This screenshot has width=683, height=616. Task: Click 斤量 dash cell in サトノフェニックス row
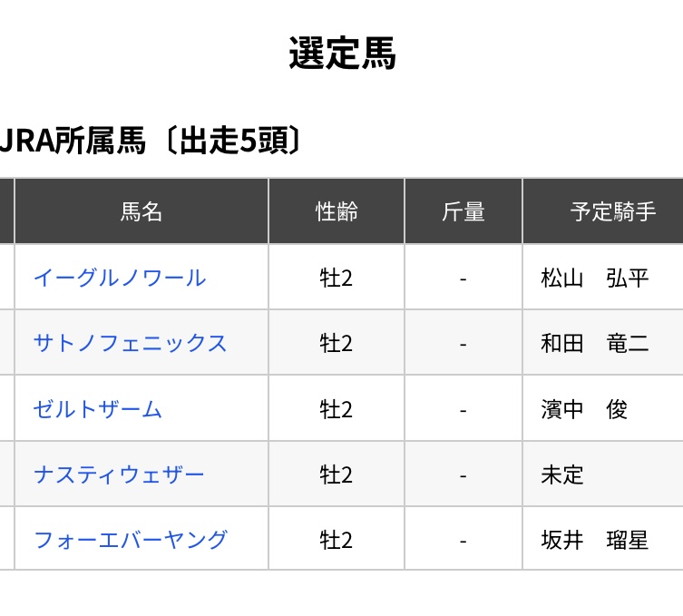[463, 343]
